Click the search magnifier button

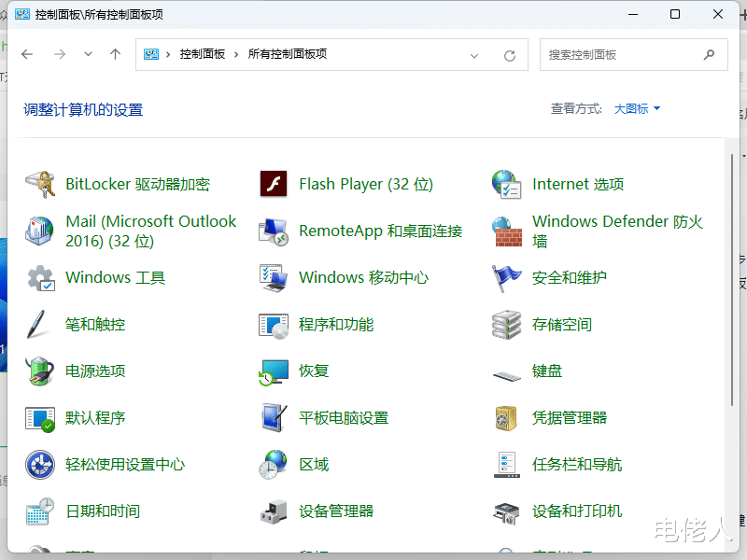tap(709, 55)
